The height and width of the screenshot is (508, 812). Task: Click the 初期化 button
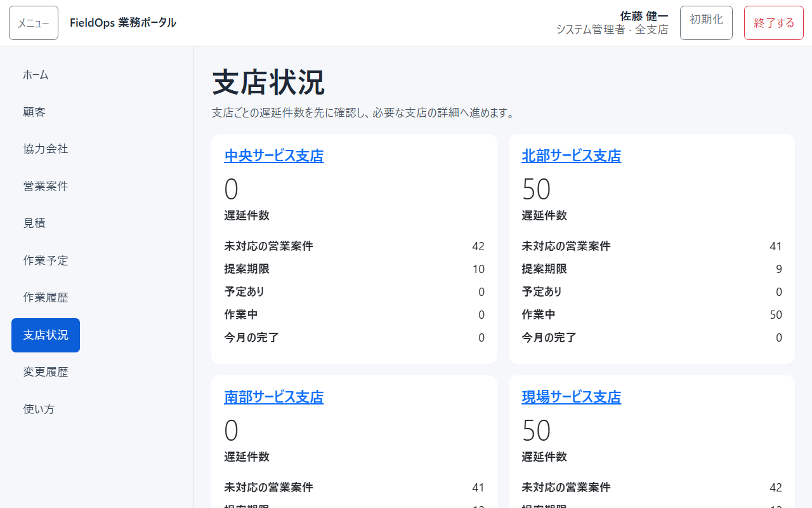(706, 23)
